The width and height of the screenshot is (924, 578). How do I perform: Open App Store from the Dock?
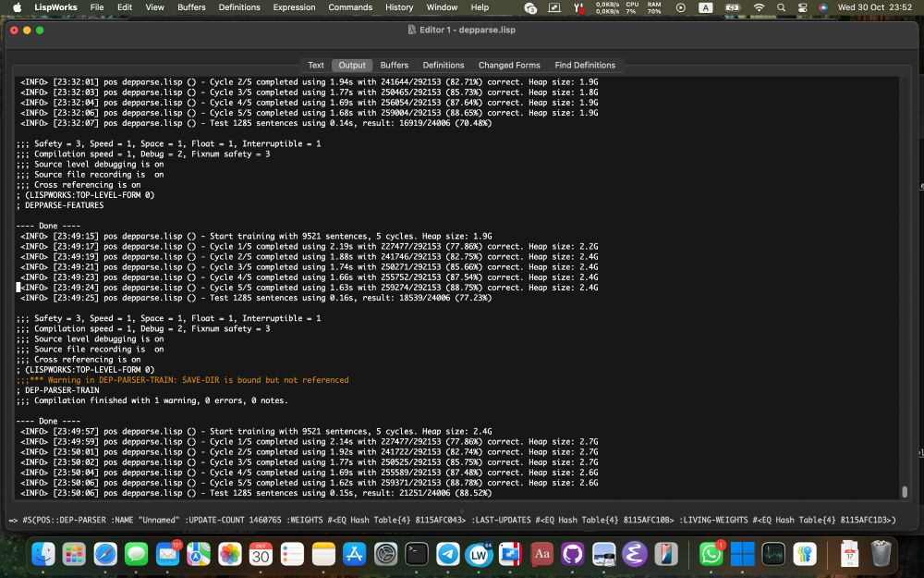click(x=354, y=554)
